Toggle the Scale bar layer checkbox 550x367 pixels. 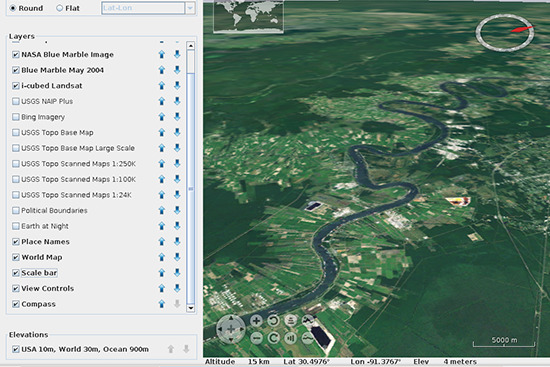15,273
